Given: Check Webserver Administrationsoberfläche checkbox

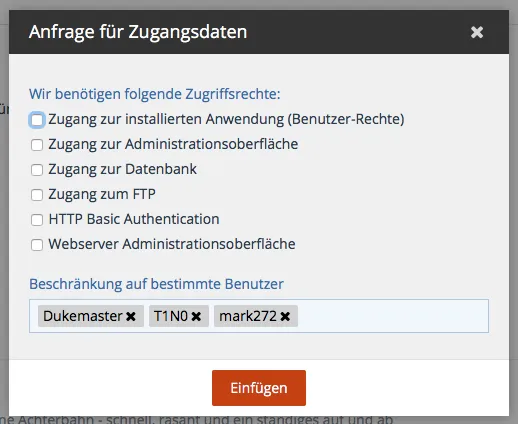Looking at the screenshot, I should coord(37,245).
